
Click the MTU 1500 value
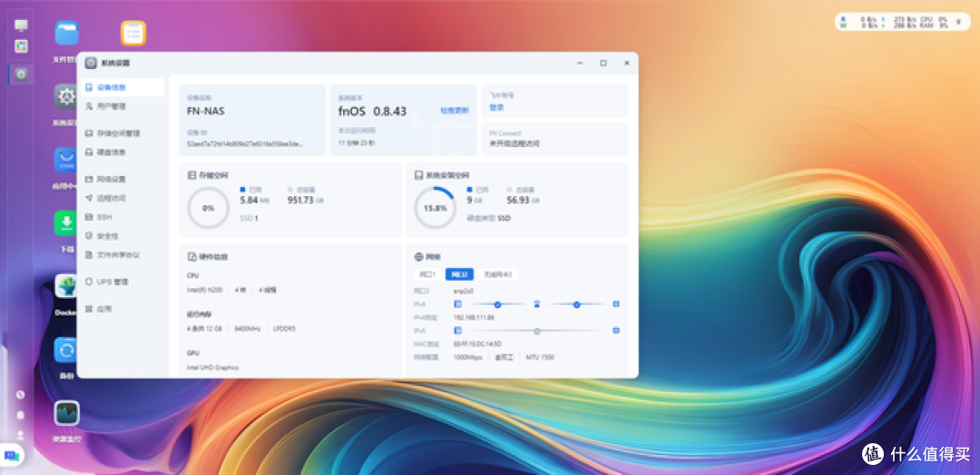point(539,357)
